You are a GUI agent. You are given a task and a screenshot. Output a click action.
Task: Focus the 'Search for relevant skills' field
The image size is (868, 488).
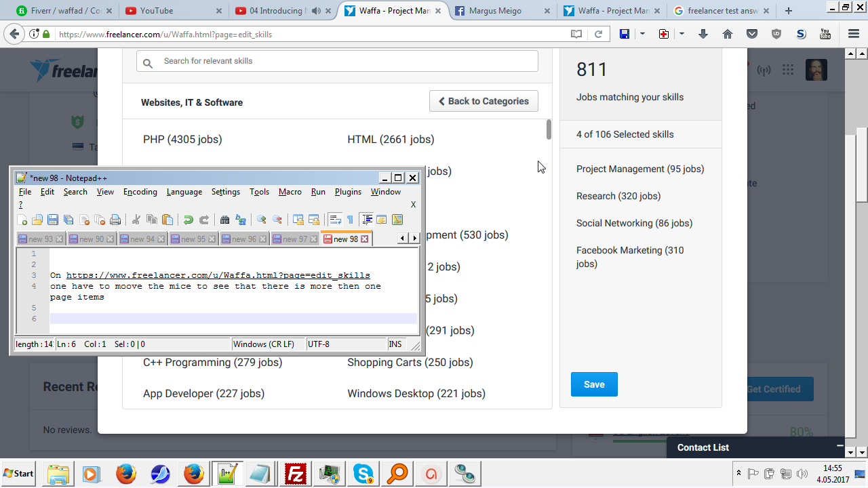[337, 61]
